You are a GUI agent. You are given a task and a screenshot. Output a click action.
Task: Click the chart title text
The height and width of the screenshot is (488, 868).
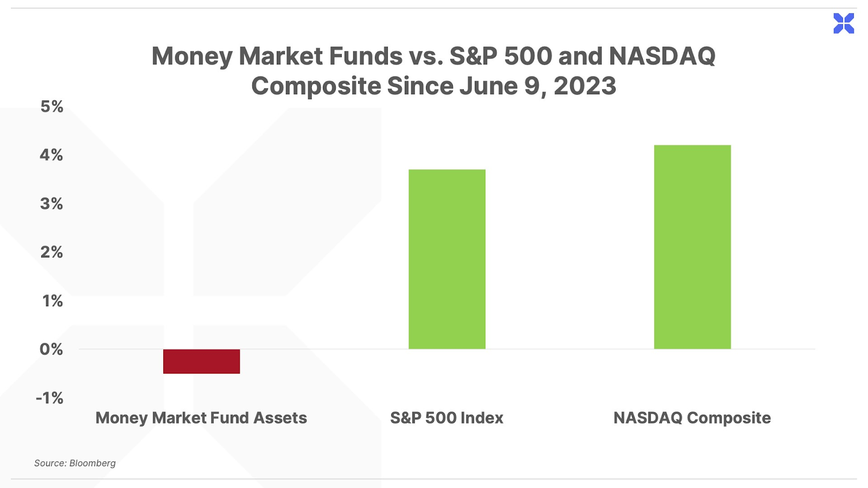click(x=433, y=70)
